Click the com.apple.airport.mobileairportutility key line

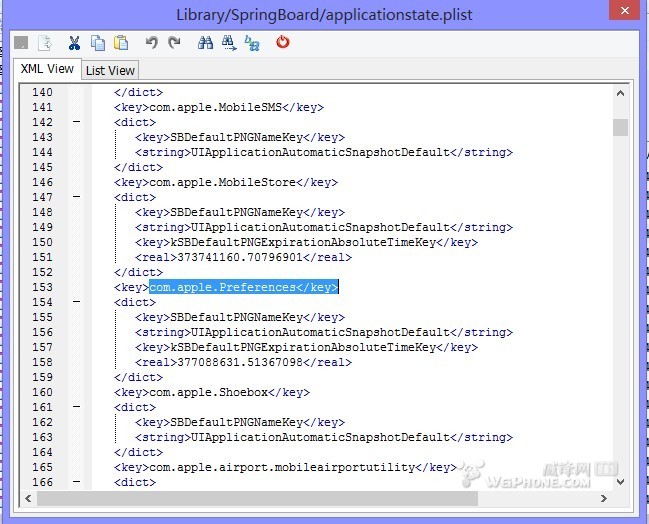285,467
